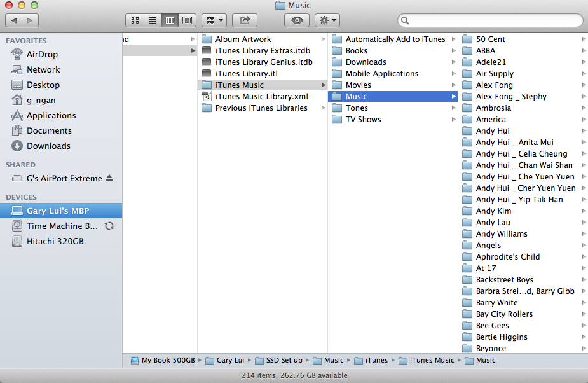Select the Movies folder
Image resolution: width=588 pixels, height=383 pixels.
pyautogui.click(x=393, y=85)
